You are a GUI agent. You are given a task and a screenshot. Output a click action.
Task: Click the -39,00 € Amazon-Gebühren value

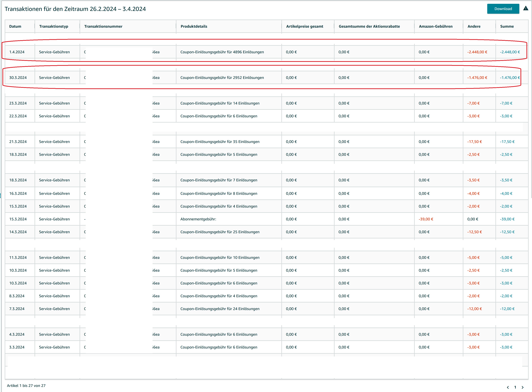(426, 219)
